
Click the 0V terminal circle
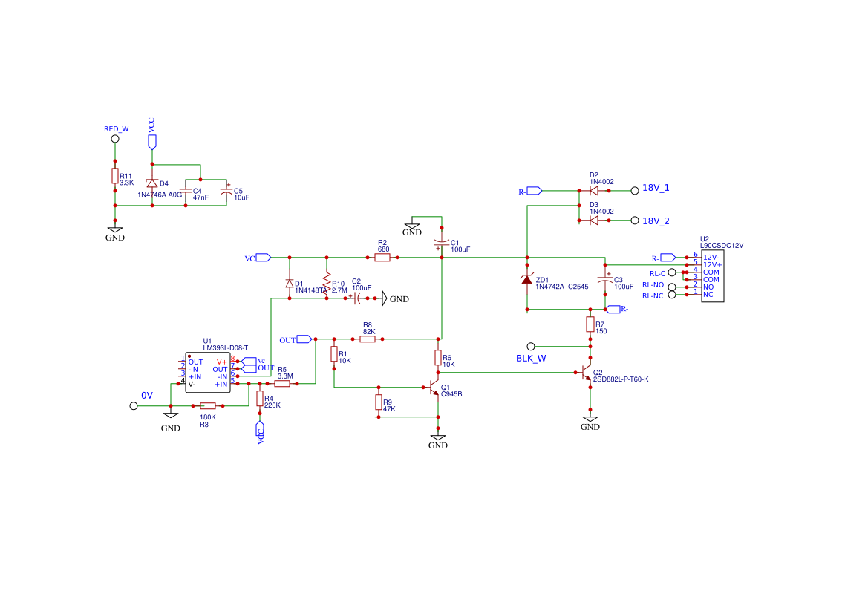[x=134, y=406]
